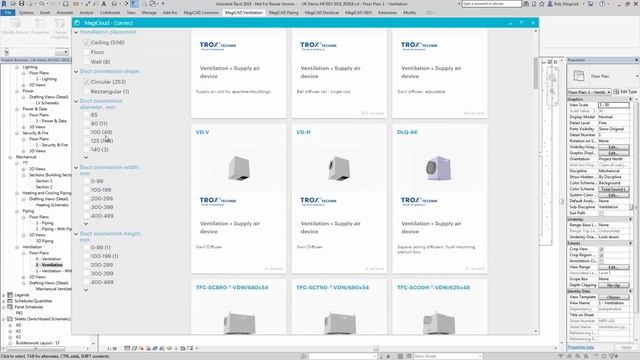The width and height of the screenshot is (640, 360).
Task: Show more duct connection diameter options
Action: [x=86, y=158]
